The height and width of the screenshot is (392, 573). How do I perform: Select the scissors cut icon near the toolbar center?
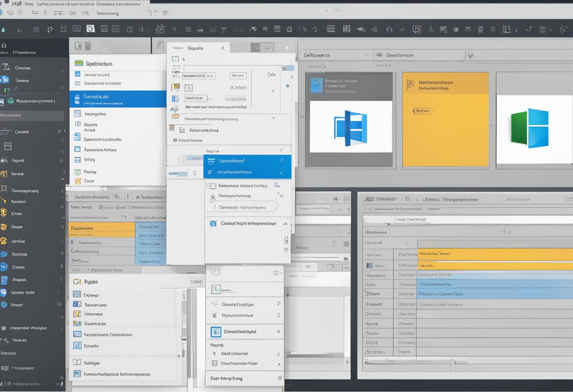click(x=253, y=29)
